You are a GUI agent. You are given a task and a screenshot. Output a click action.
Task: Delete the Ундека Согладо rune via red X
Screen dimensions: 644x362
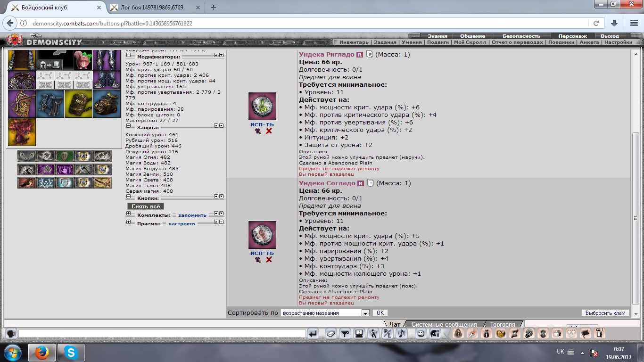tap(269, 260)
